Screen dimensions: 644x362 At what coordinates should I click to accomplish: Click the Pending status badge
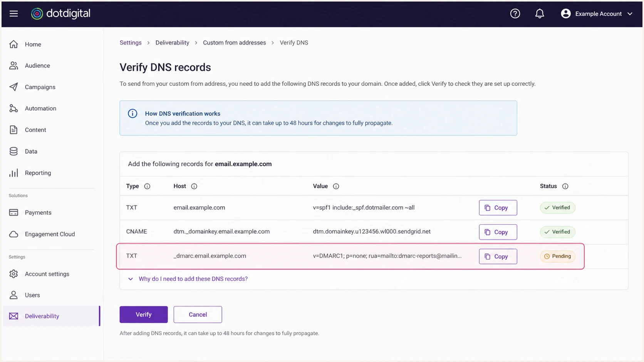click(557, 256)
